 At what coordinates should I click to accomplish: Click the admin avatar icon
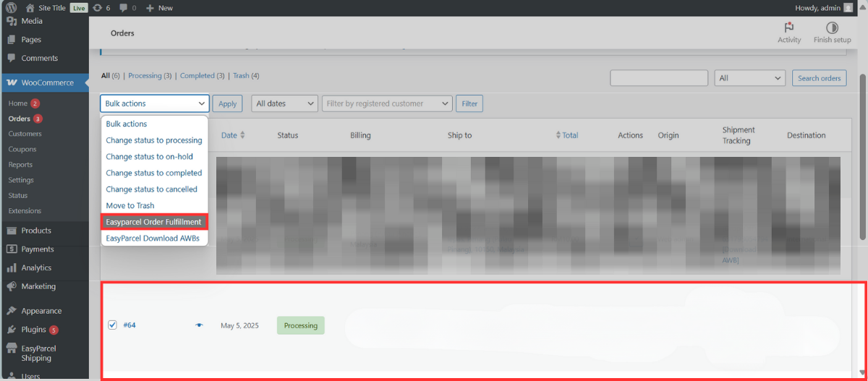coord(848,8)
